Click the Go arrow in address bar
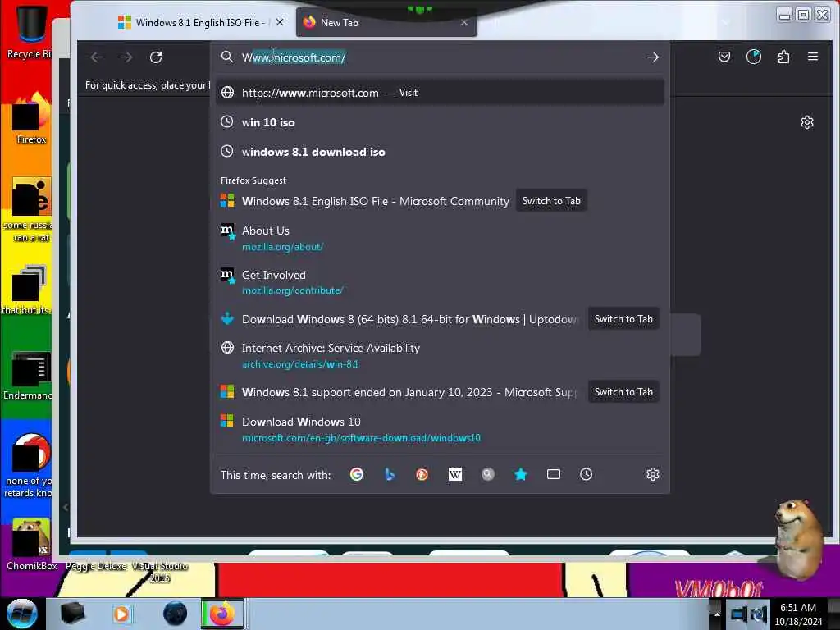Viewport: 840px width, 630px height. click(652, 57)
